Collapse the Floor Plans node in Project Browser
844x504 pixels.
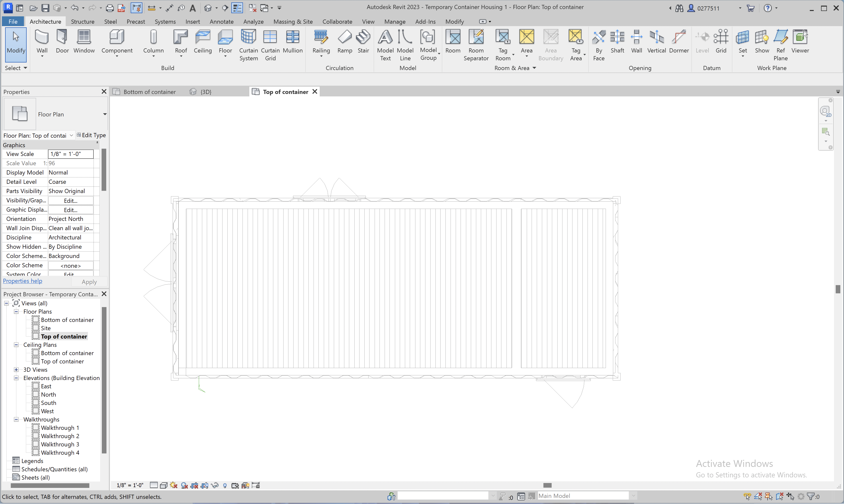point(16,311)
